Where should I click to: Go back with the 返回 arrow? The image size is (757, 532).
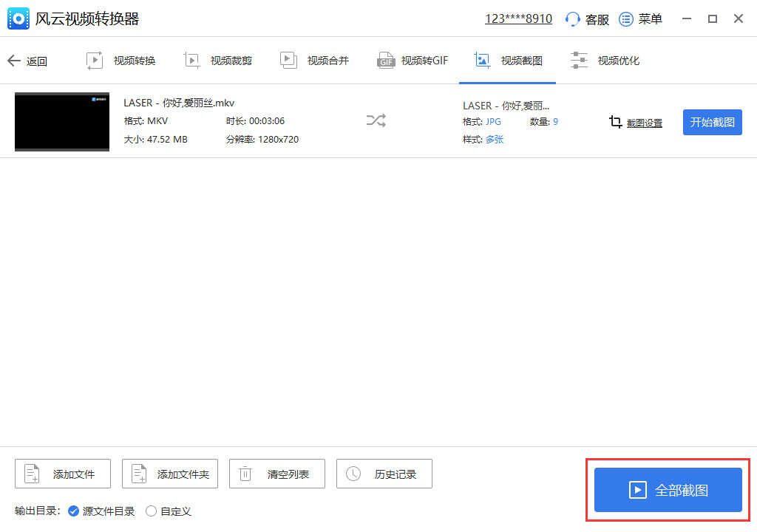click(27, 61)
